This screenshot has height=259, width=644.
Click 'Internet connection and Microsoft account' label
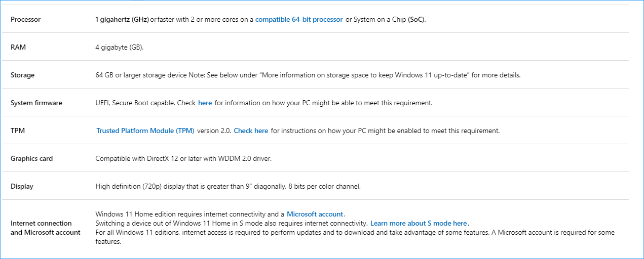[46, 228]
